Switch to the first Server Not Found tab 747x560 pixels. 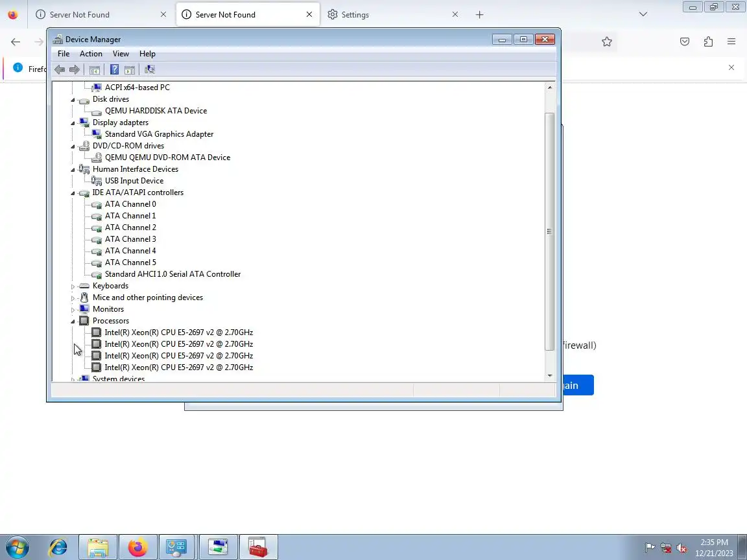tap(101, 15)
